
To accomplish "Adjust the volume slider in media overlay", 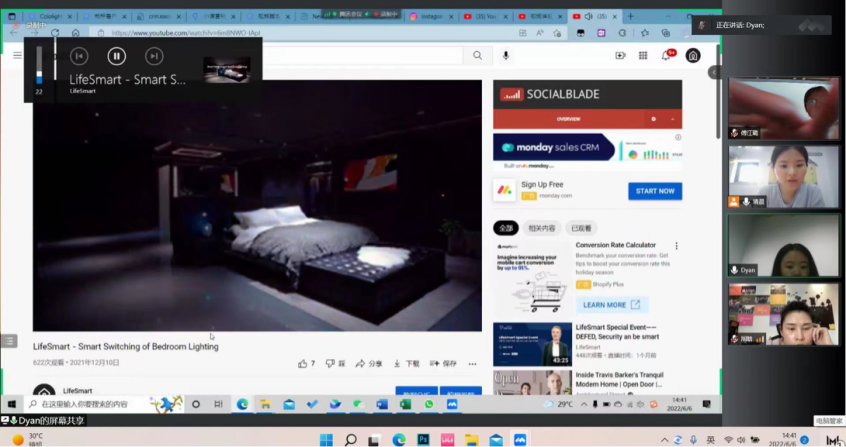I will [39, 70].
